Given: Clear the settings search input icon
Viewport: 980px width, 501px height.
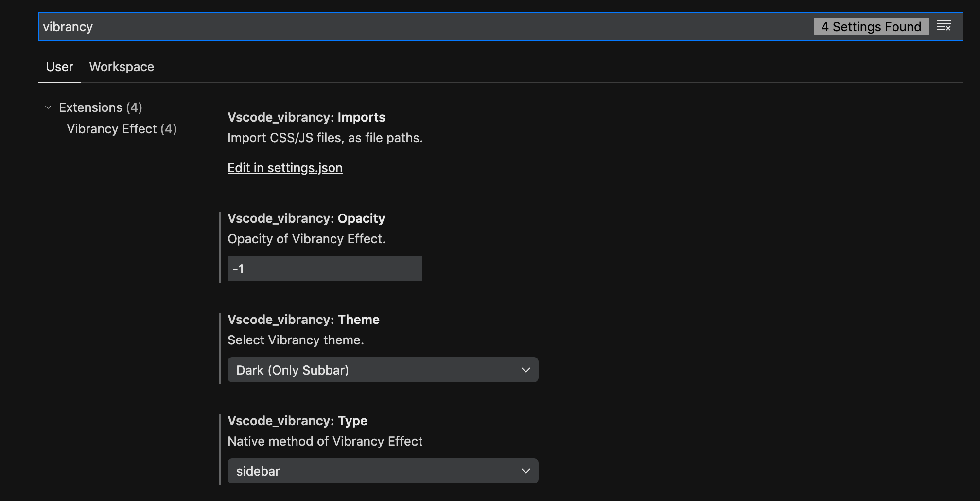Looking at the screenshot, I should [944, 26].
